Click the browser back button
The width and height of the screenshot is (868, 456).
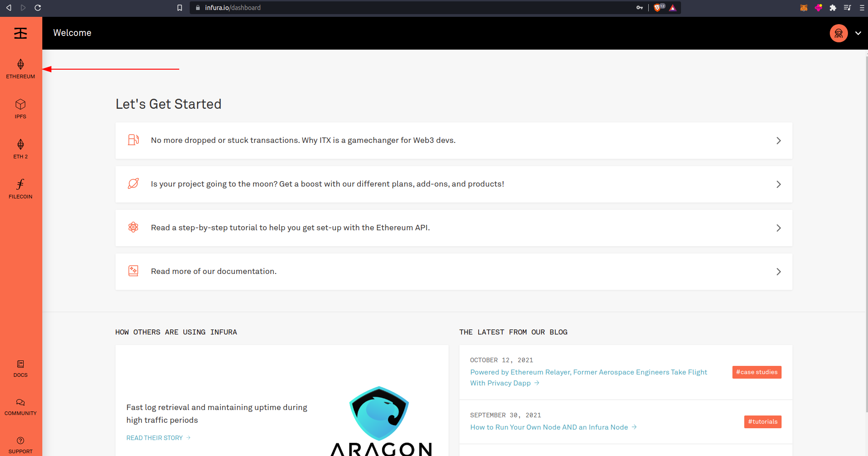click(x=9, y=8)
